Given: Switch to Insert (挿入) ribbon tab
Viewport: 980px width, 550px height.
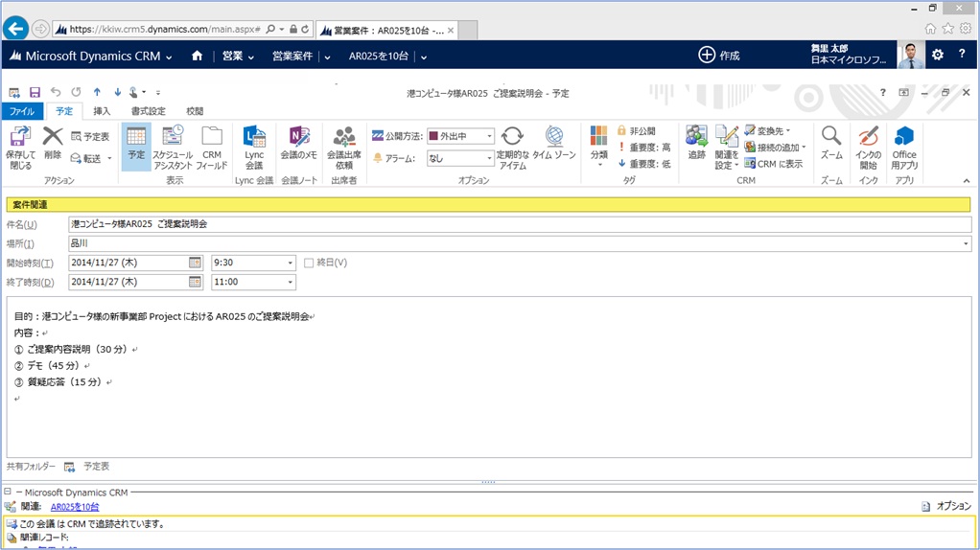Looking at the screenshot, I should pyautogui.click(x=102, y=111).
